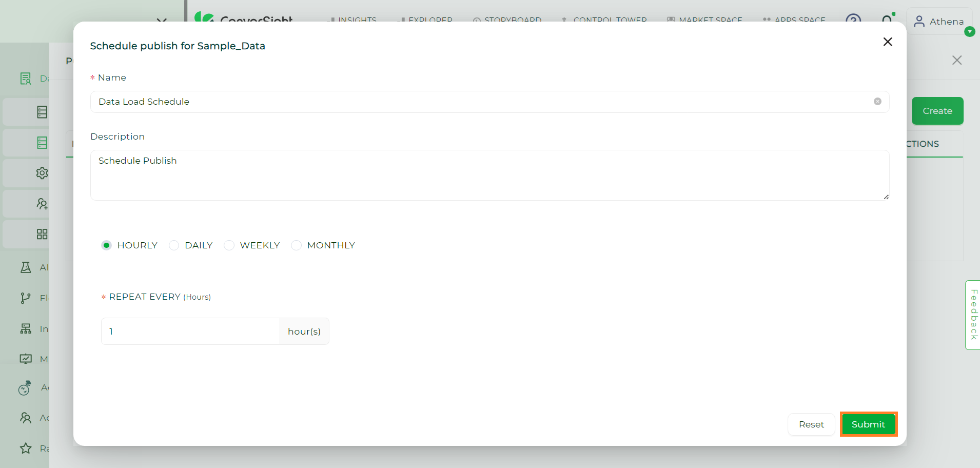Open the INSIGHTS menu tab

click(x=353, y=20)
